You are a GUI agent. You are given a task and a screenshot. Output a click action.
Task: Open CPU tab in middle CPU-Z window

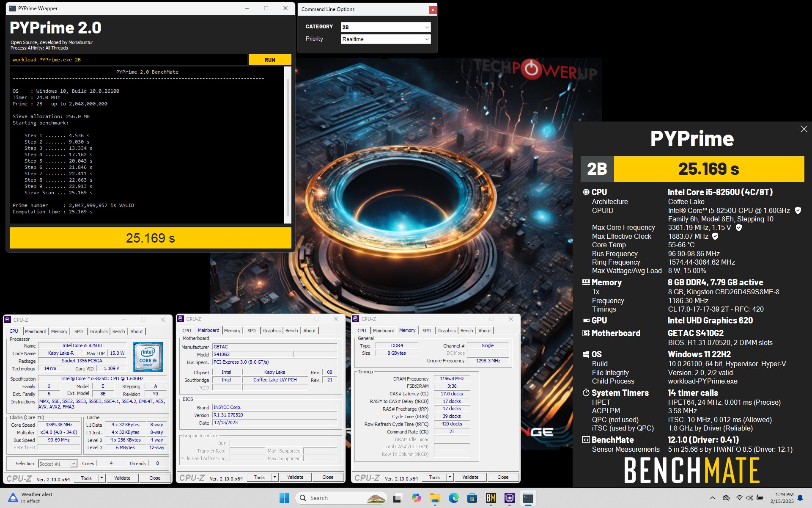click(187, 331)
